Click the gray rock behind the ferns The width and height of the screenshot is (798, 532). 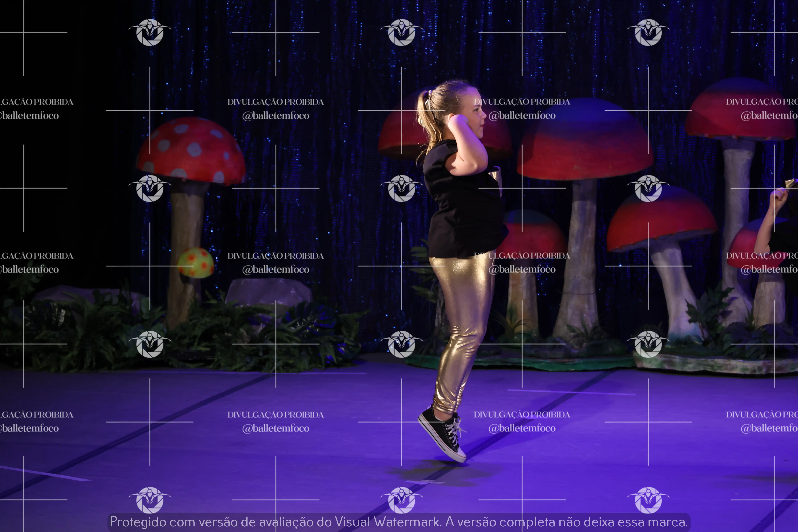[268, 292]
